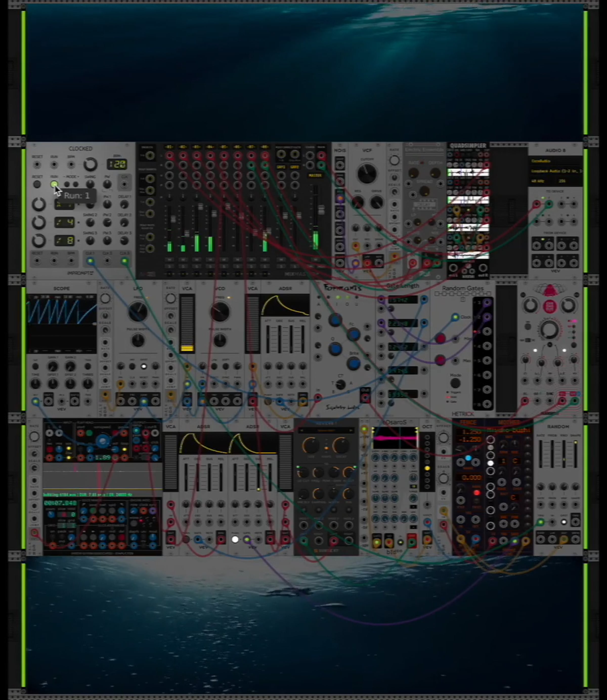This screenshot has height=700, width=607.
Task: Click the top value display on Gate Length
Action: point(403,300)
